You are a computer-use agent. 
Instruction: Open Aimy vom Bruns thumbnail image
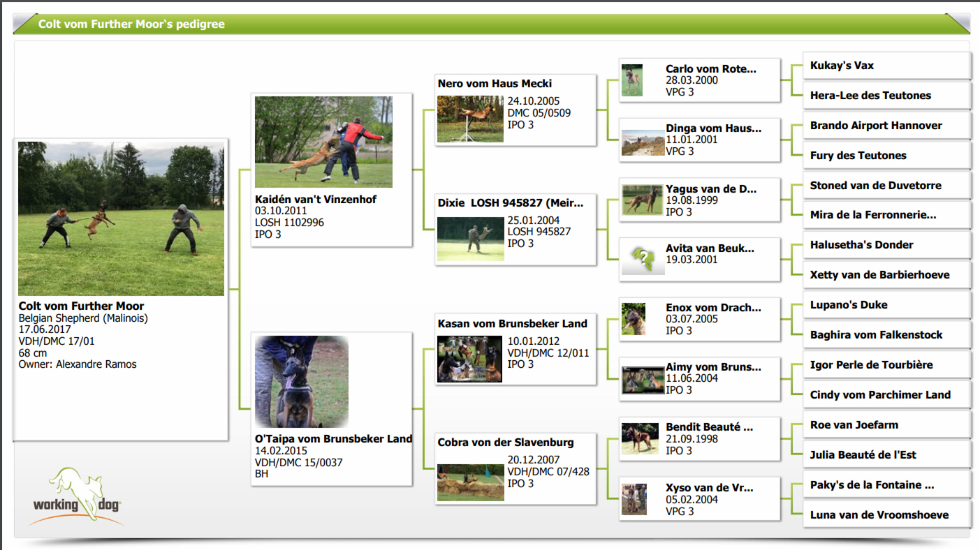tap(643, 380)
